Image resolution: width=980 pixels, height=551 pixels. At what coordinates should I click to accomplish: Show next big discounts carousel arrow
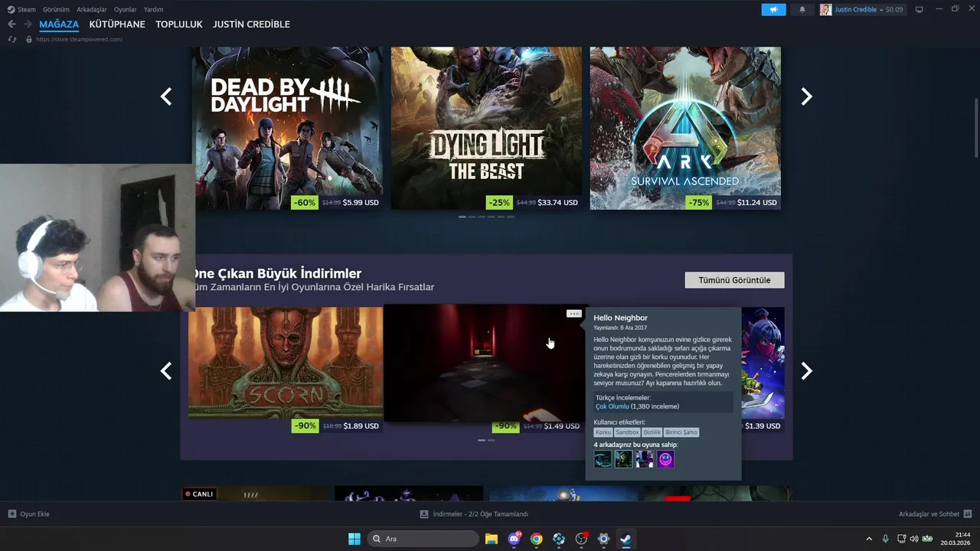click(806, 371)
